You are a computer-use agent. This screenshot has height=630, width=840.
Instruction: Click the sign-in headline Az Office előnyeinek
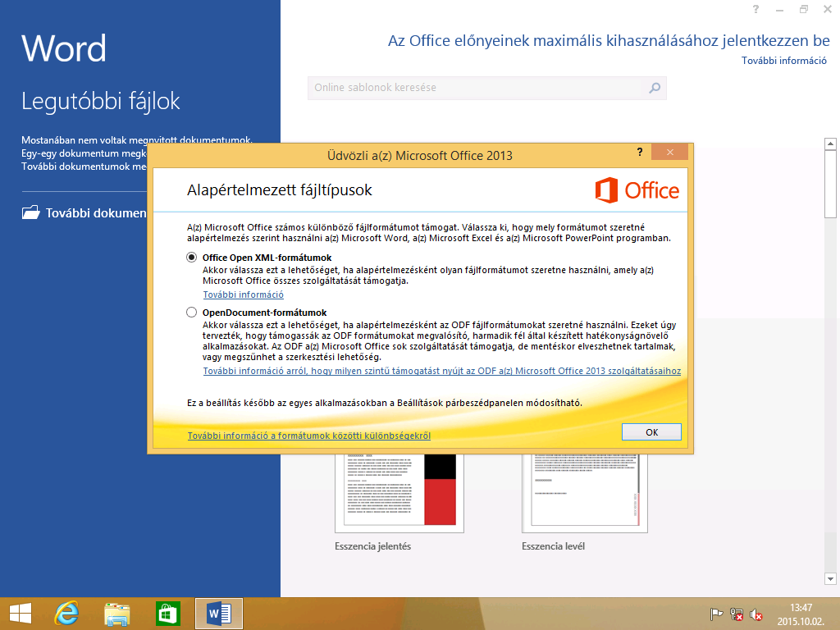[609, 41]
